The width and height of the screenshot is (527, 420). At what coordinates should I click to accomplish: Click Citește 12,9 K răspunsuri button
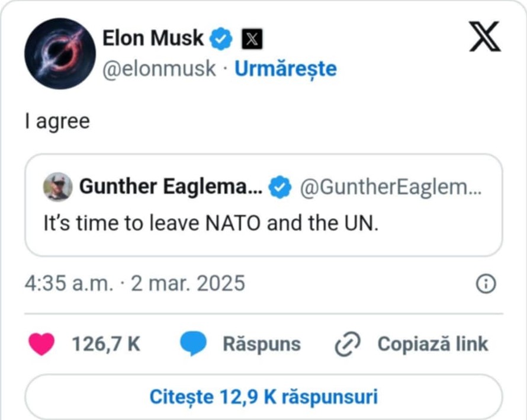263,396
